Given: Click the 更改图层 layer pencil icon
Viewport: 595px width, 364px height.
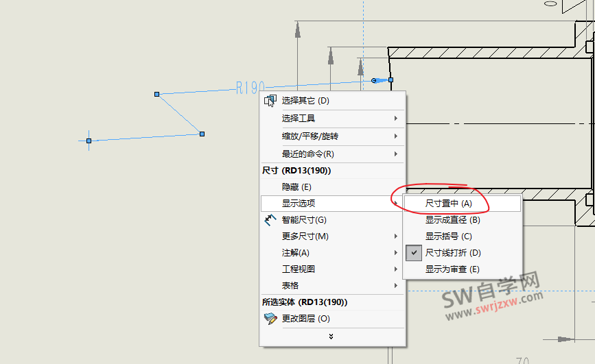Looking at the screenshot, I should click(x=270, y=319).
